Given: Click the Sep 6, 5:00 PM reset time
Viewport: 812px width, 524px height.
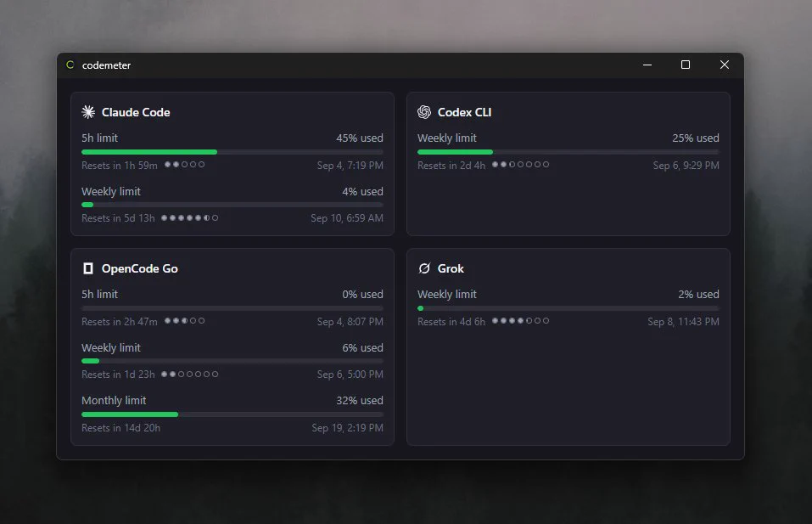Looking at the screenshot, I should 350,375.
